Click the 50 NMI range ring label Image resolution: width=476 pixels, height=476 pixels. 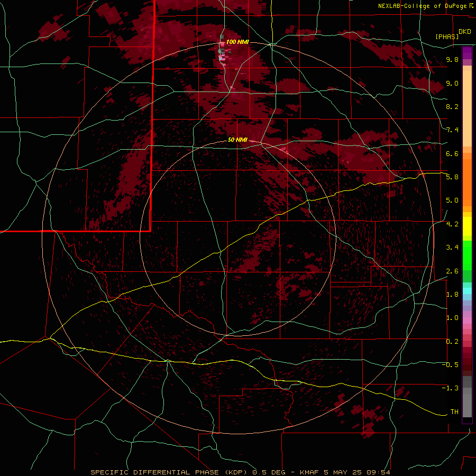pos(237,140)
